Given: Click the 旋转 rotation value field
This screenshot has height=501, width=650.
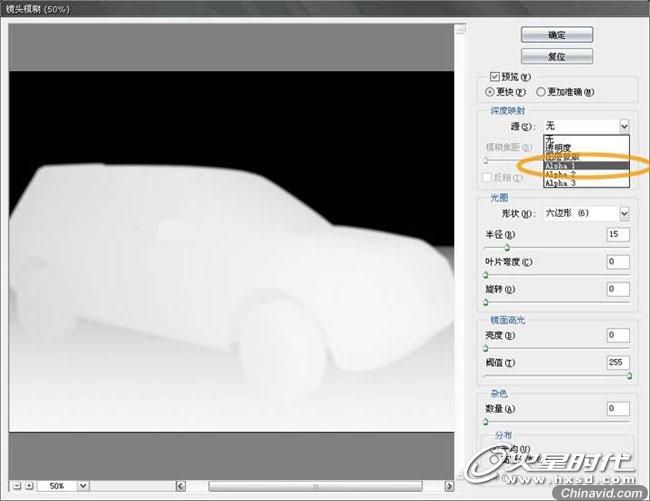Looking at the screenshot, I should tap(618, 289).
